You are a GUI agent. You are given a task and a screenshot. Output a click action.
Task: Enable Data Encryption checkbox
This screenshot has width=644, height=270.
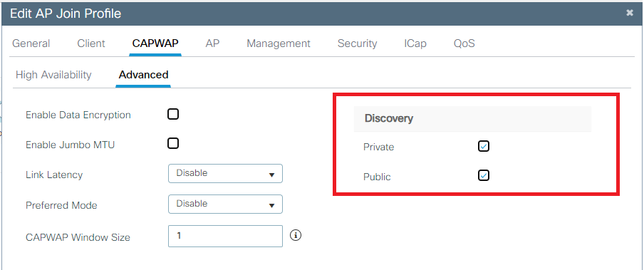coord(173,114)
